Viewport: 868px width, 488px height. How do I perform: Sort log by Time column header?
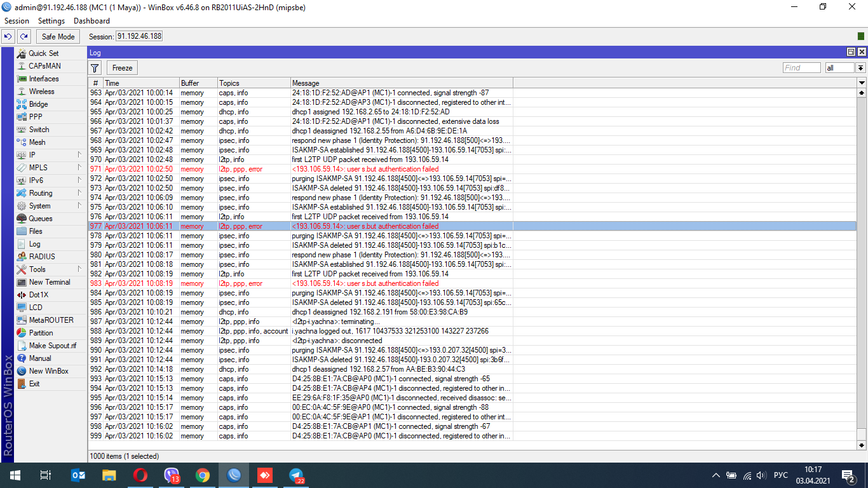(141, 83)
